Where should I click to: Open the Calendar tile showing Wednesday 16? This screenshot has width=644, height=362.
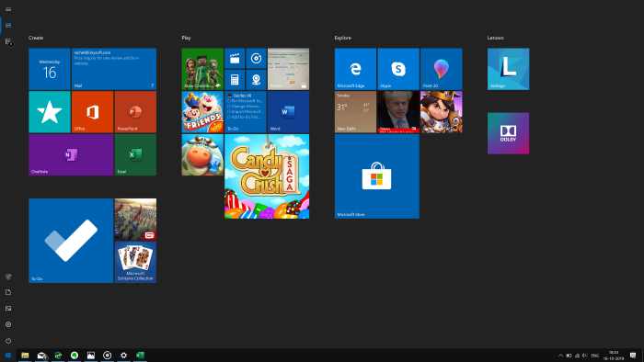[50, 69]
